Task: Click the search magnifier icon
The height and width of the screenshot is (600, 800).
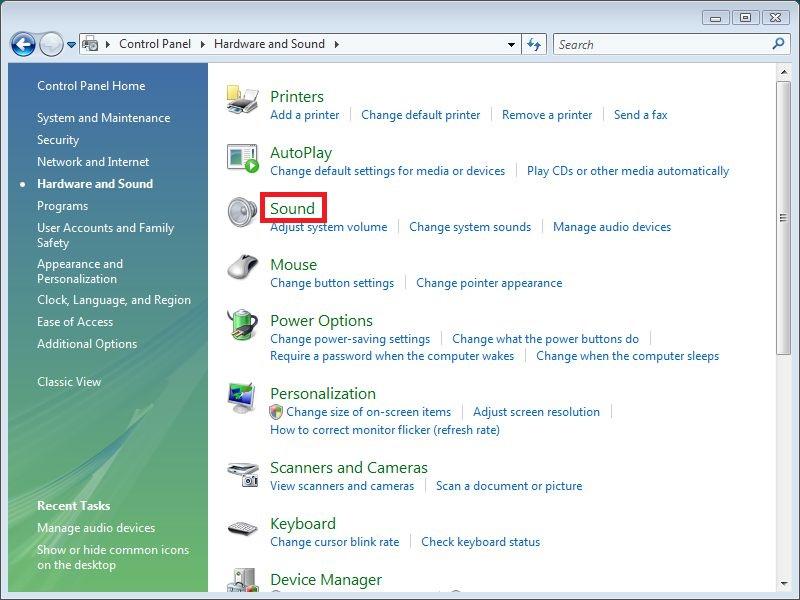Action: (778, 44)
